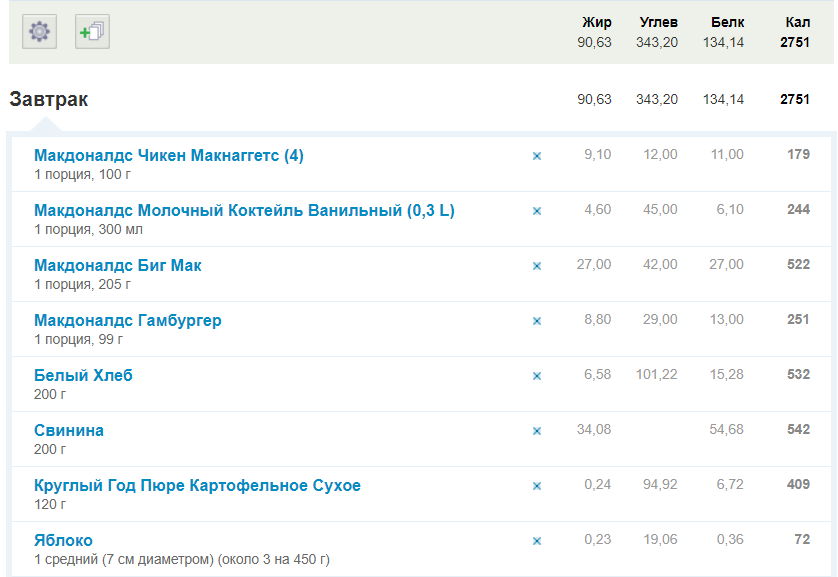
Task: Delete the Молочный Коктейль Ванильный entry
Action: tap(537, 211)
